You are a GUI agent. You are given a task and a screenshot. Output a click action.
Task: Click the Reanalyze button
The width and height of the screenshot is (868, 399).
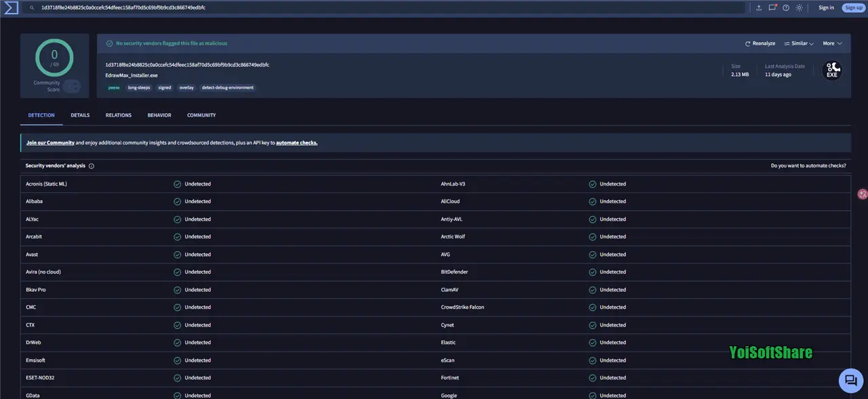760,43
